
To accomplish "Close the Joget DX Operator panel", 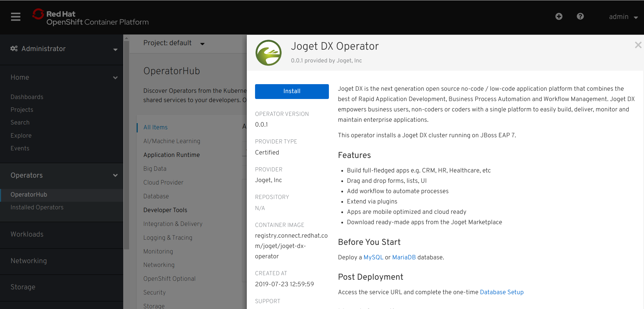I will point(638,45).
